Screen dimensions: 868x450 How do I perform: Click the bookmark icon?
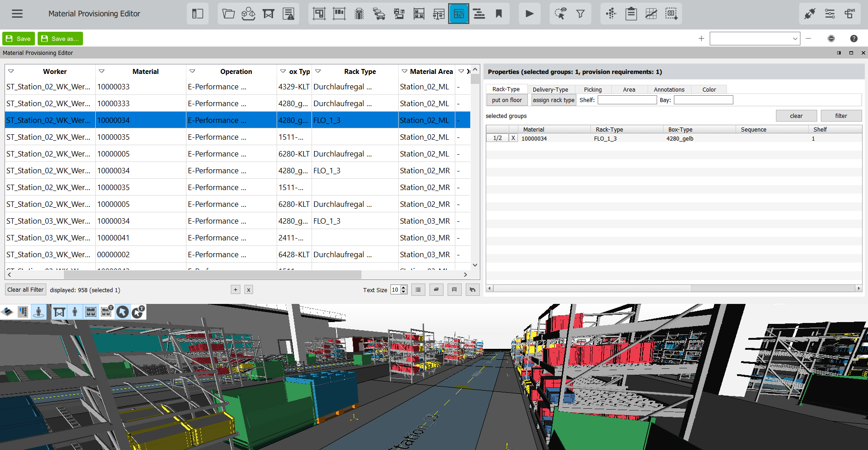tap(499, 14)
